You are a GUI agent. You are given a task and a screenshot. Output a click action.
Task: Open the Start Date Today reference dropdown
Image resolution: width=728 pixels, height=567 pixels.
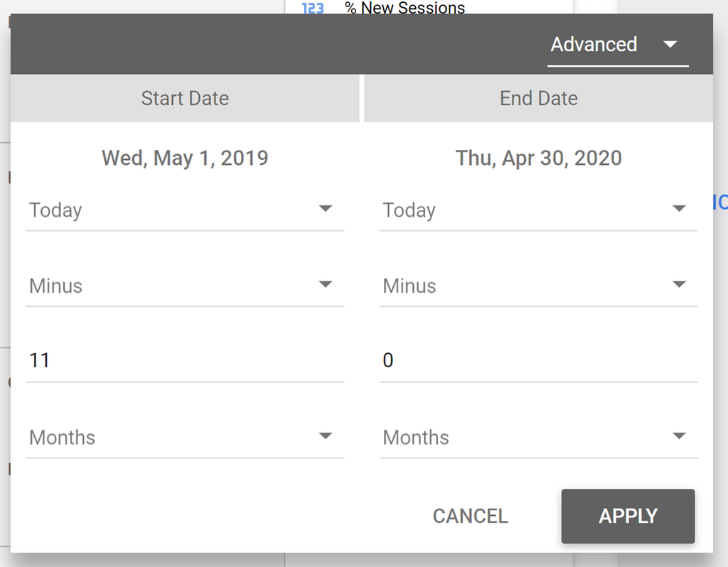(x=185, y=210)
